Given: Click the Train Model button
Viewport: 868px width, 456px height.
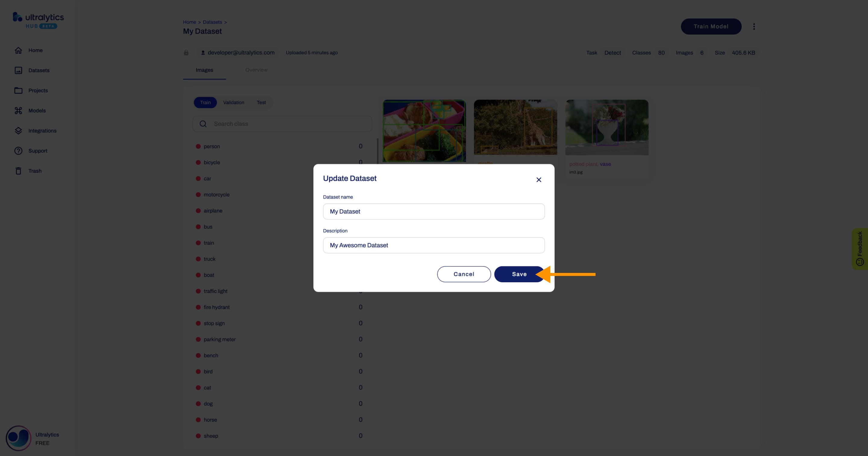Looking at the screenshot, I should pyautogui.click(x=711, y=26).
